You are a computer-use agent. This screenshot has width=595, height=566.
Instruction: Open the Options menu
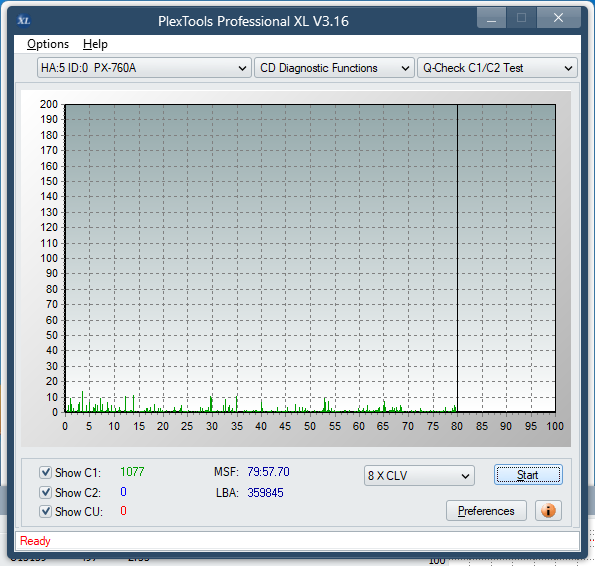pos(48,44)
